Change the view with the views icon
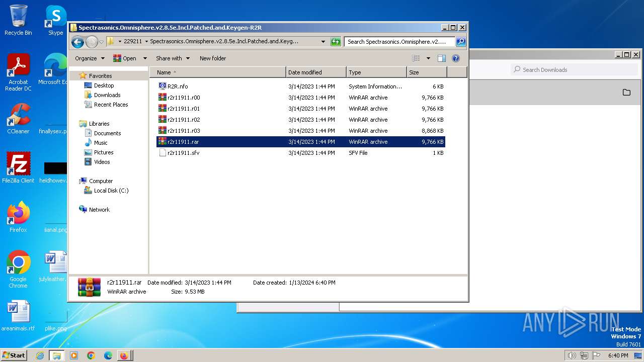The width and height of the screenshot is (644, 362). tap(416, 58)
